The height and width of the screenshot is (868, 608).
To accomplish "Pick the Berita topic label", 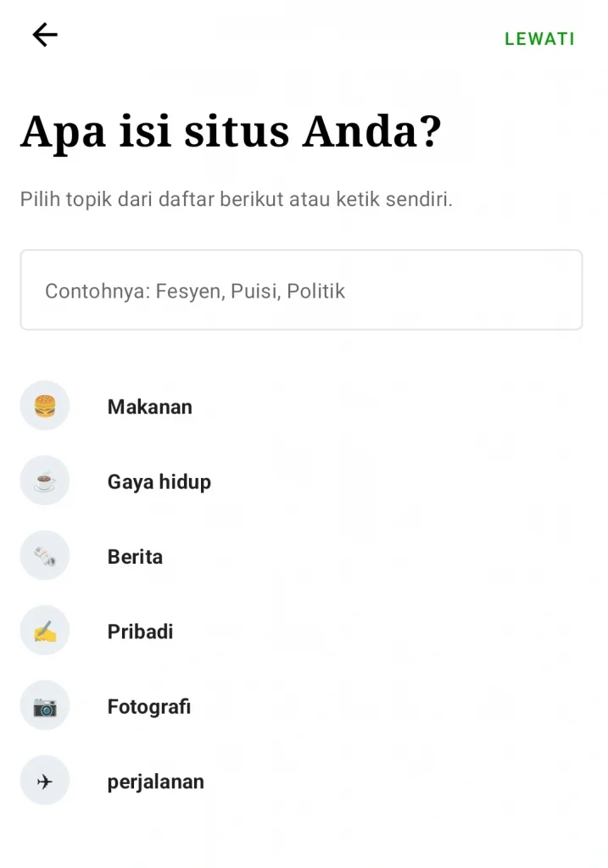I will point(135,557).
